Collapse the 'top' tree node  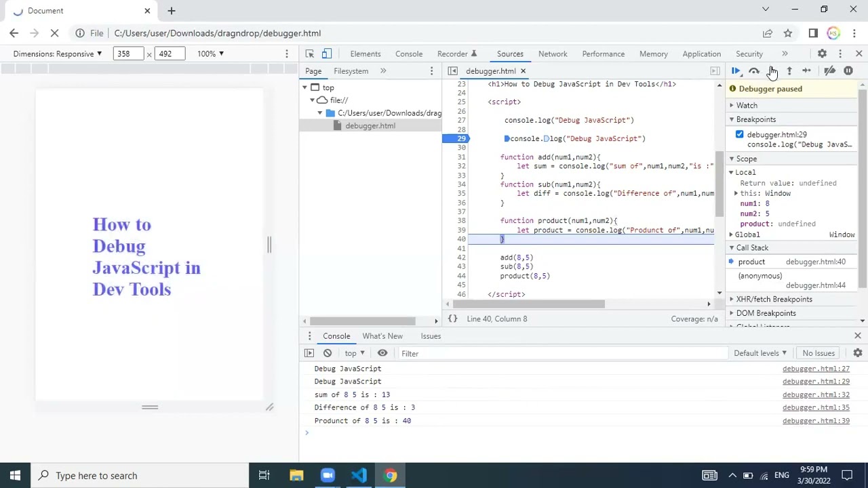[305, 87]
